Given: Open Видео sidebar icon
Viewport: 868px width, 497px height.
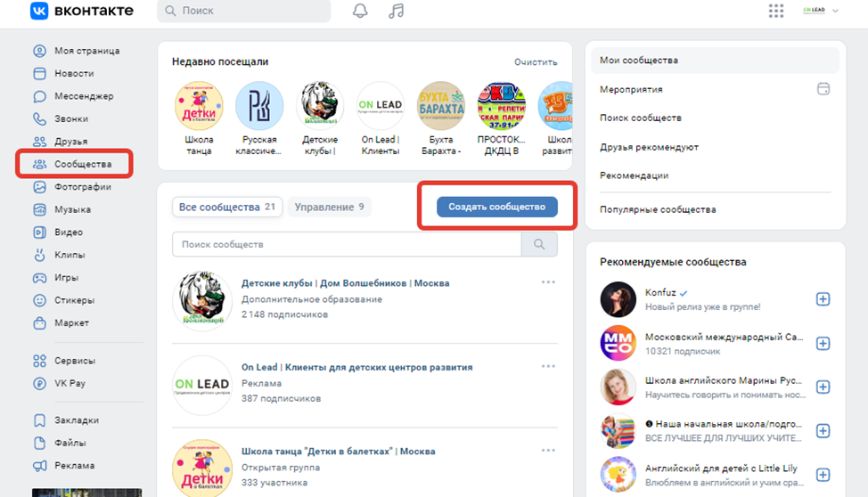Looking at the screenshot, I should click(x=39, y=232).
